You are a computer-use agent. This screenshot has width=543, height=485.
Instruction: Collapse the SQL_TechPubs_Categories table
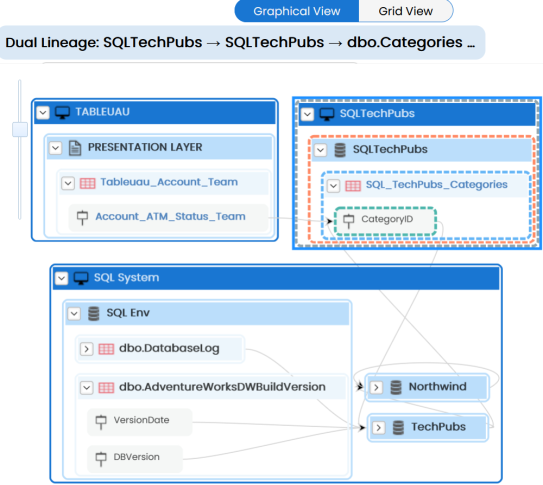[x=333, y=186]
